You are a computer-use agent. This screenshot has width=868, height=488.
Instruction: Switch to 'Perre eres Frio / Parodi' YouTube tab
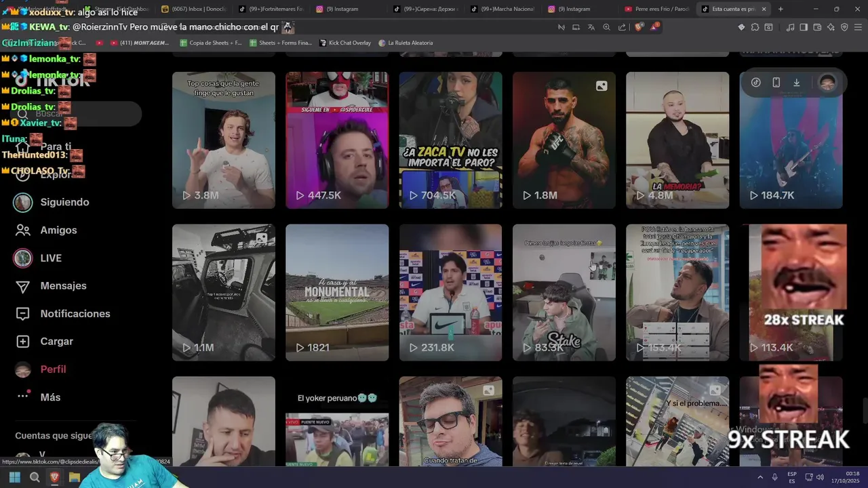tap(656, 9)
